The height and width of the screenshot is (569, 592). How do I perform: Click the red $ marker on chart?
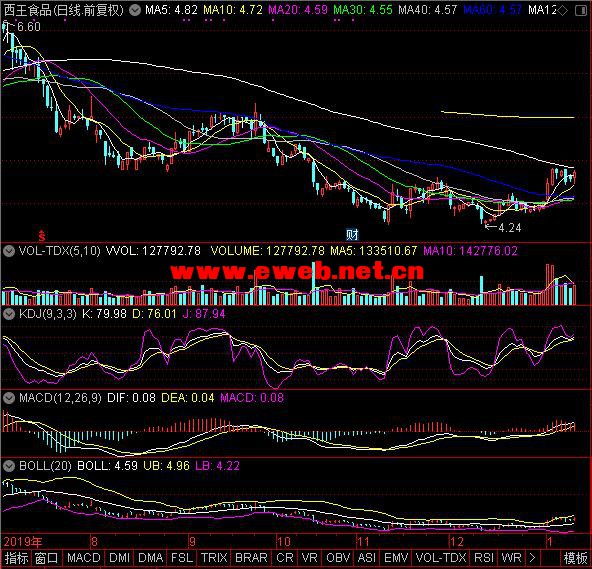pos(42,236)
